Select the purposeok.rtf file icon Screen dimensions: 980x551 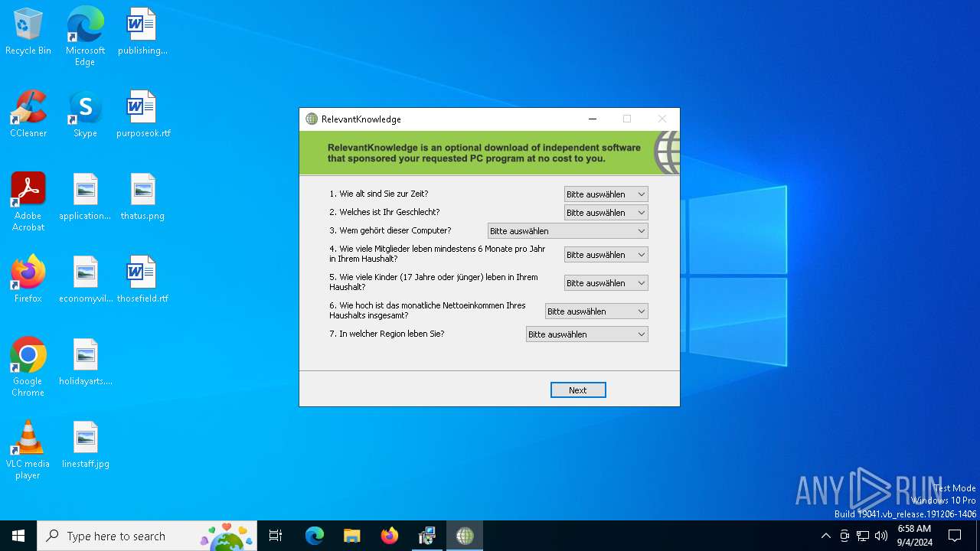pyautogui.click(x=142, y=115)
